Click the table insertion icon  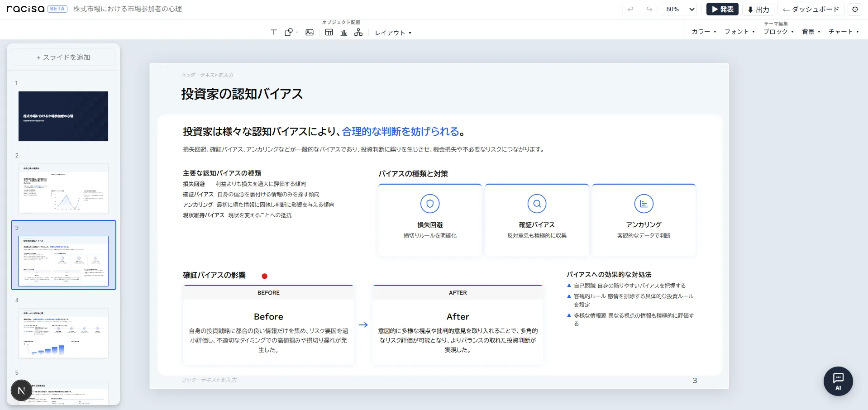329,32
